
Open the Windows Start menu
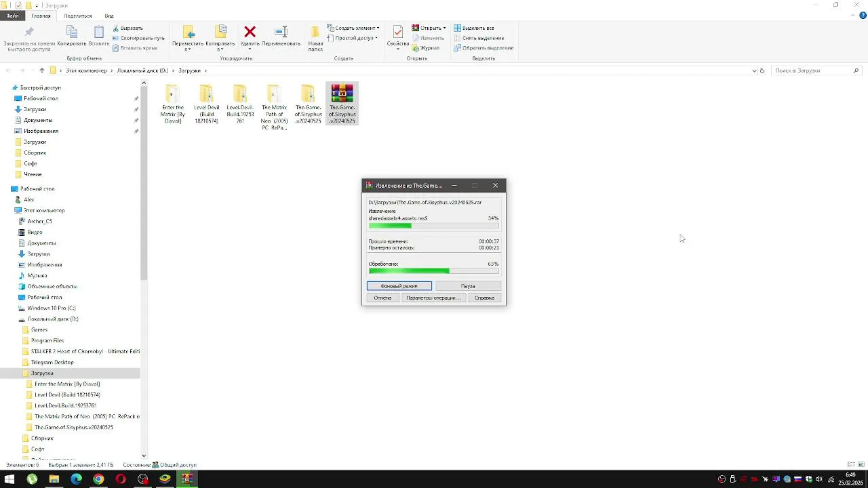pos(9,479)
